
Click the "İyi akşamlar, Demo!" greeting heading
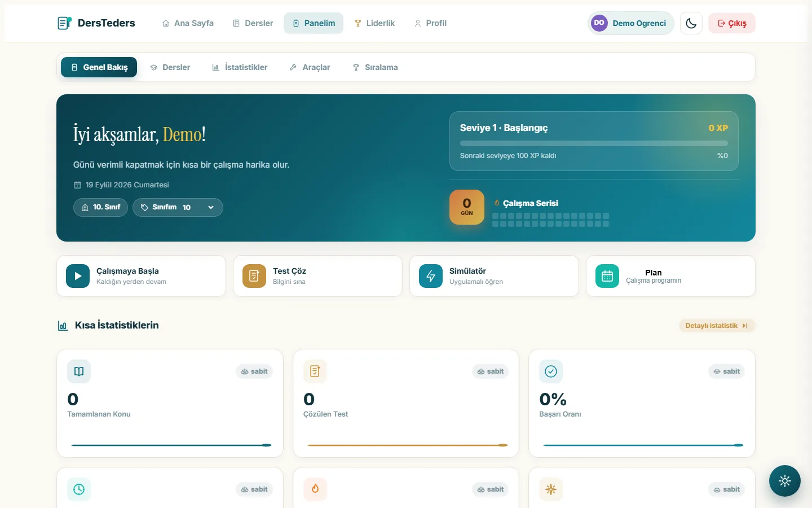(x=139, y=135)
